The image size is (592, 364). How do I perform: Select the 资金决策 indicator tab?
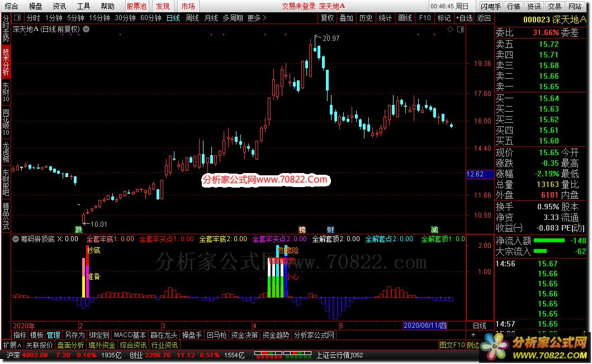tap(244, 335)
